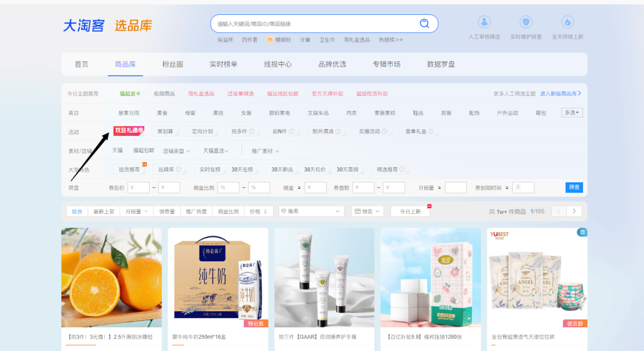Open the 粉丝圈 tab
Viewport: 644px width, 351px height.
coord(172,64)
